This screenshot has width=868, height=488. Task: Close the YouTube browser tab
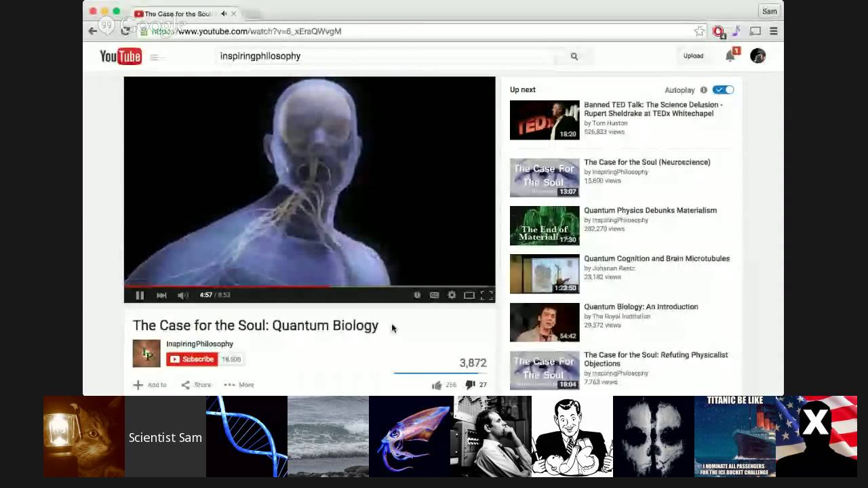click(234, 14)
